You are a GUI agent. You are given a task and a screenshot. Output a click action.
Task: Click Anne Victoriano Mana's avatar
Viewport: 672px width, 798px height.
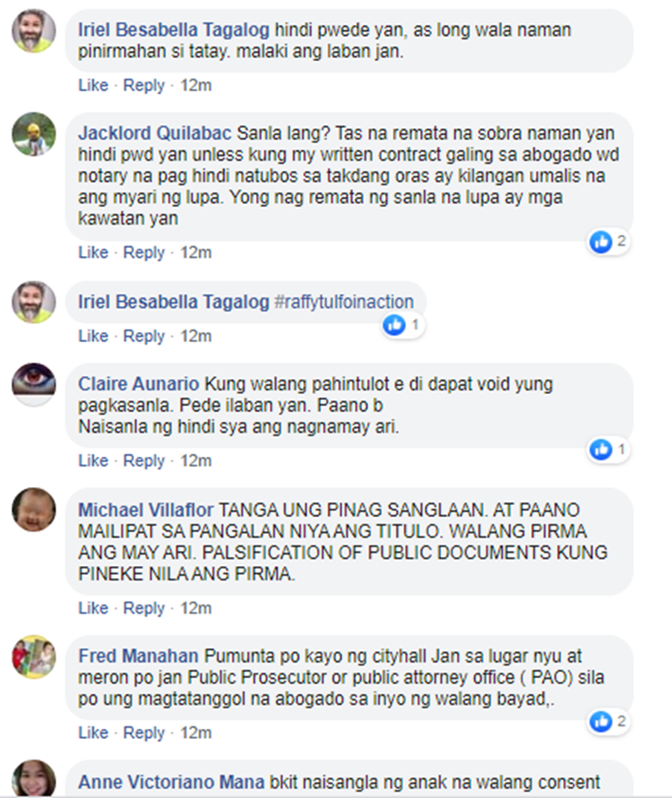34,778
